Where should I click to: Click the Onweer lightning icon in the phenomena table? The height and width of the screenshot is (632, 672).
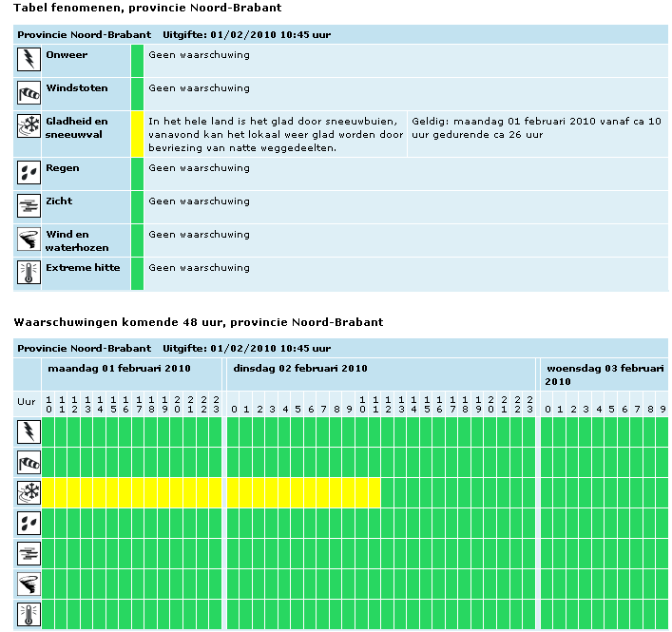[29, 60]
